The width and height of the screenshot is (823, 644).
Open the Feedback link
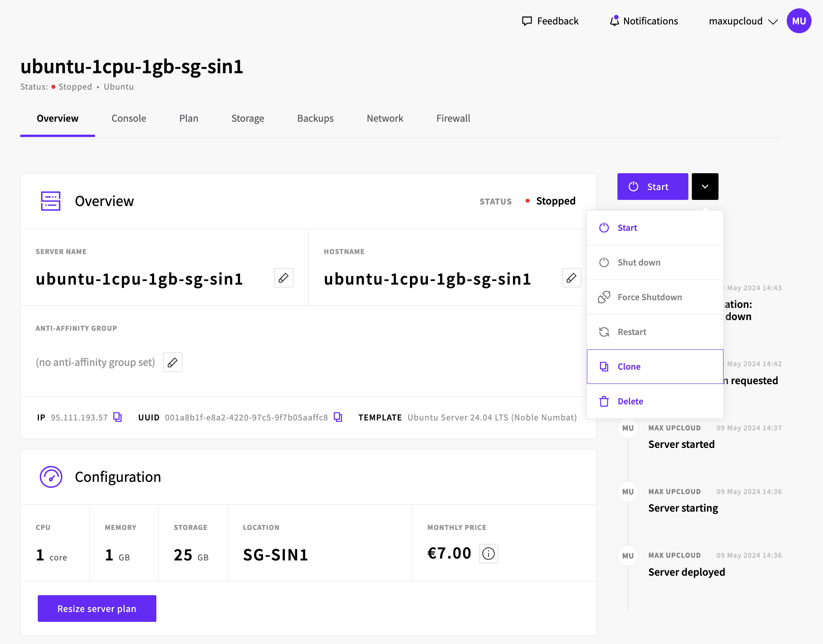point(550,21)
